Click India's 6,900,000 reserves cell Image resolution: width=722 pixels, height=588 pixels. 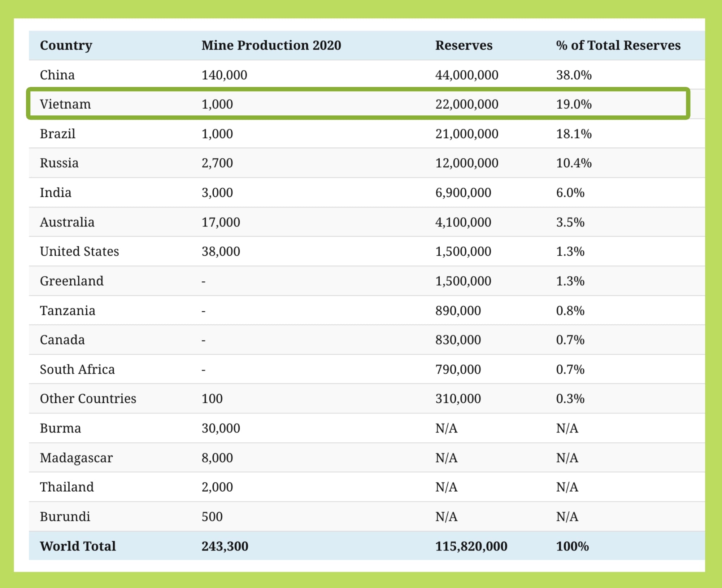coord(463,193)
